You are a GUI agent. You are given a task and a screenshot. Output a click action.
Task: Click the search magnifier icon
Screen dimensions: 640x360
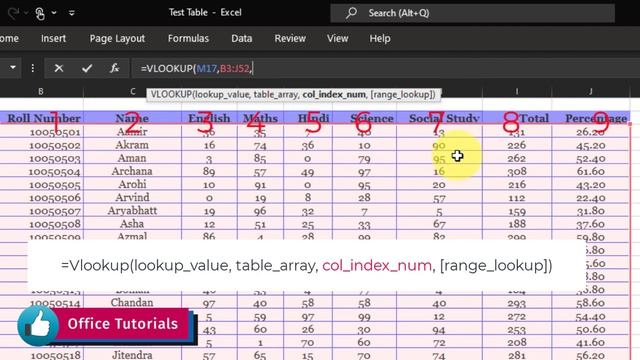(x=351, y=13)
